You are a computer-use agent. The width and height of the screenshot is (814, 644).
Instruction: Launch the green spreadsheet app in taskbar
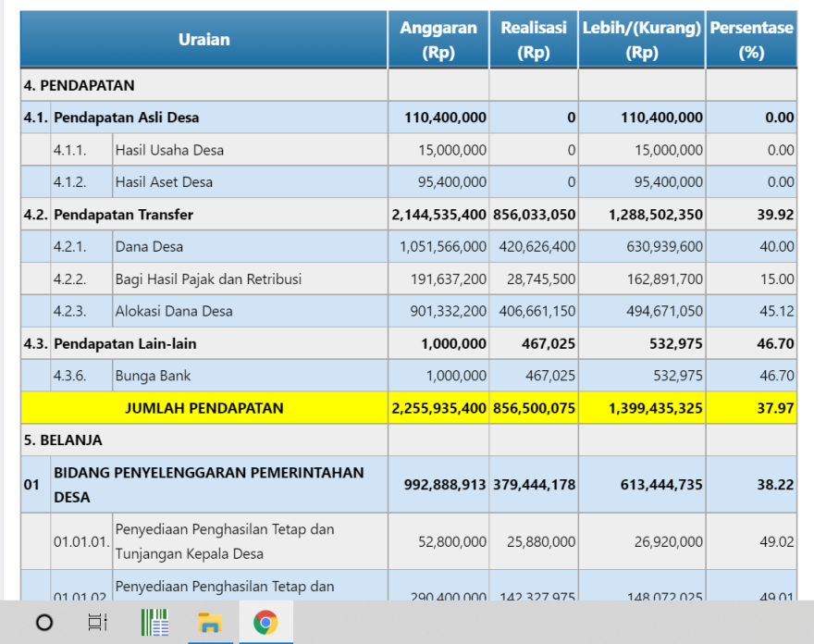(154, 623)
